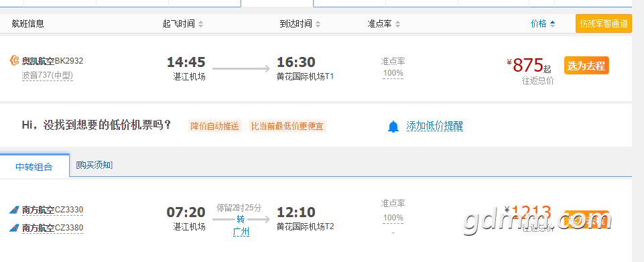
Task: Expand flight details for 南方航空CZ3330
Action: click(x=52, y=210)
